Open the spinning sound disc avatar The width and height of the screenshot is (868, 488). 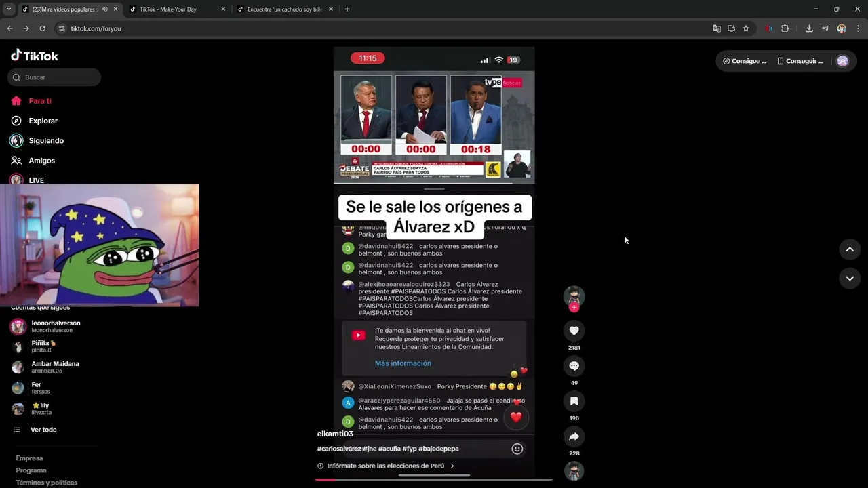click(574, 470)
